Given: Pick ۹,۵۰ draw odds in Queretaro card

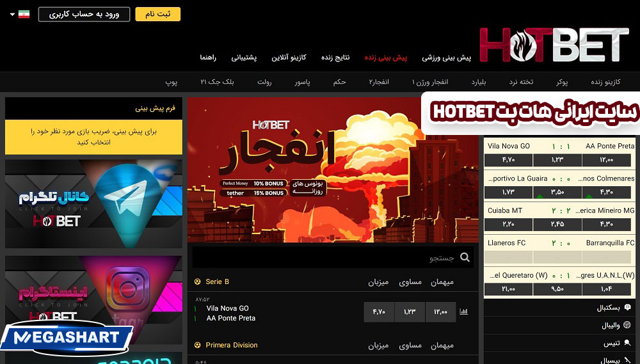Looking at the screenshot, I should click(557, 289).
